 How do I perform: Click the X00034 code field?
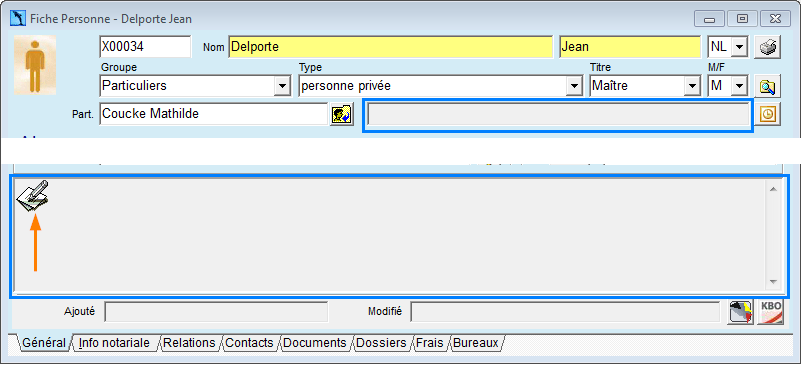(145, 47)
